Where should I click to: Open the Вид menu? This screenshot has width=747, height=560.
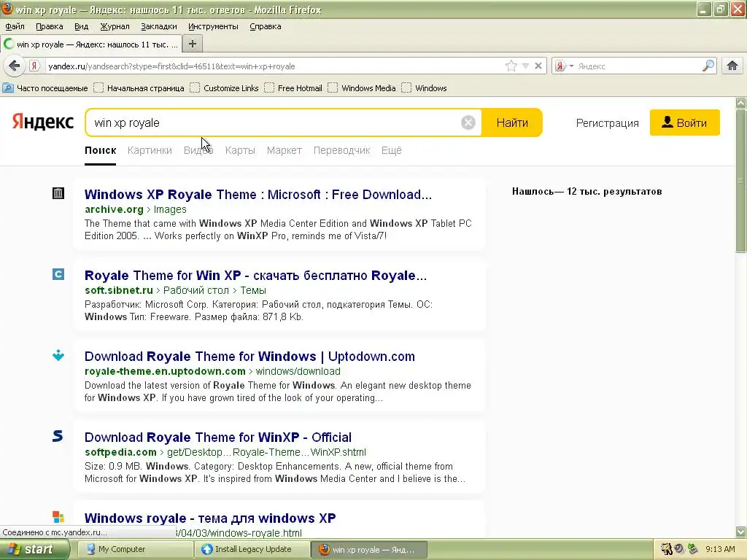(x=82, y=26)
